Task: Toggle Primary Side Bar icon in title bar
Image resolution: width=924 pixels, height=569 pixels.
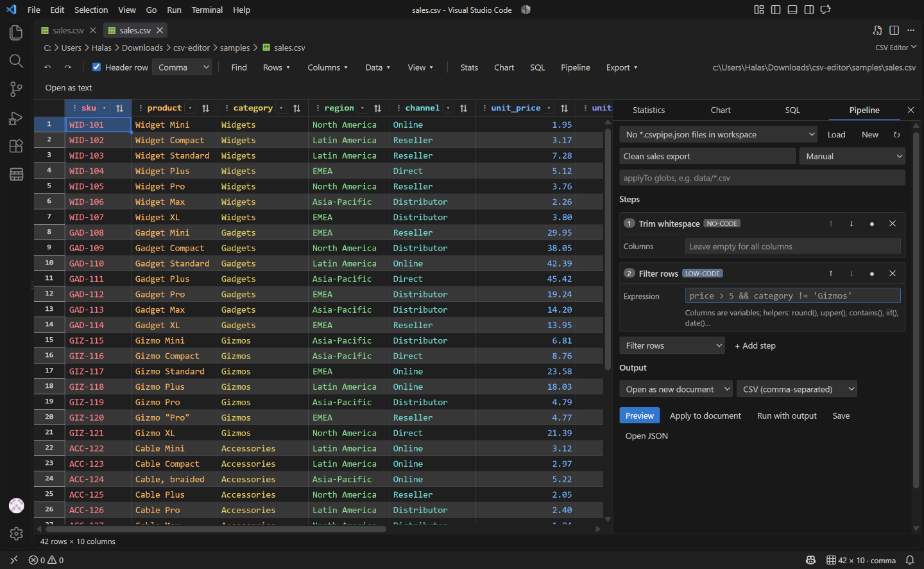Action: coord(776,10)
